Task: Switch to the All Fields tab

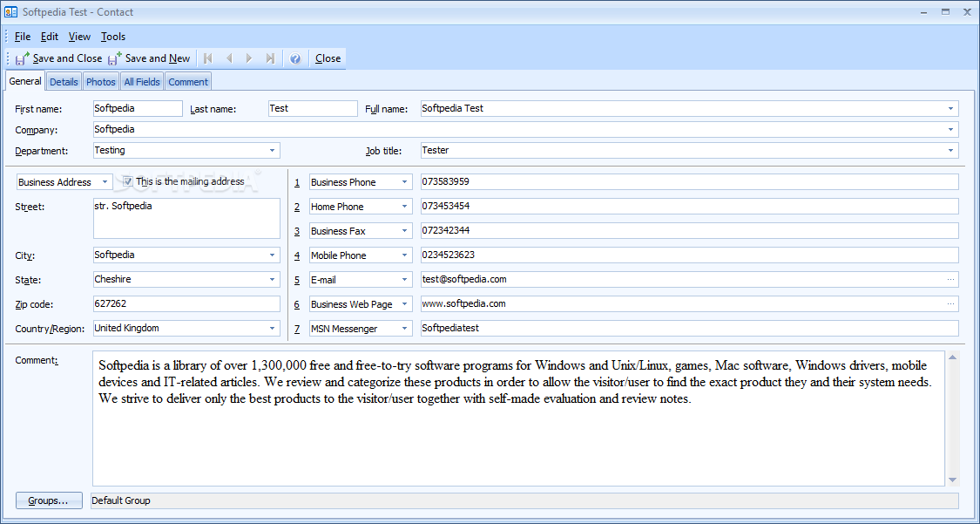Action: tap(142, 82)
